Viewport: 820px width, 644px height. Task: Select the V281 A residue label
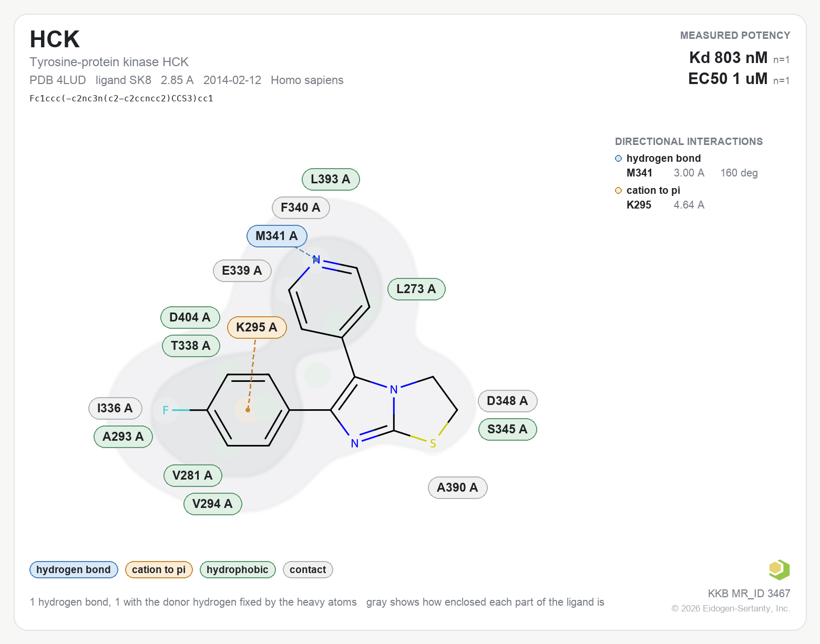pyautogui.click(x=193, y=475)
